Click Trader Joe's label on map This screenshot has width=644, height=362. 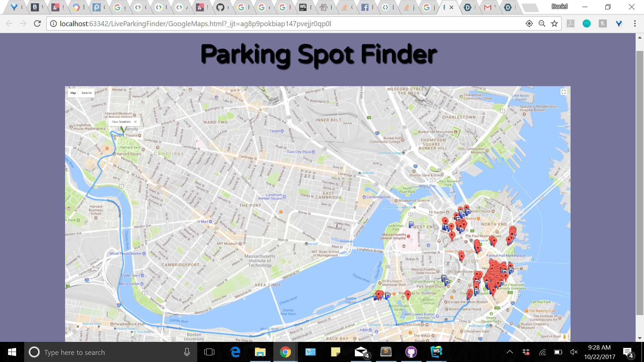click(132, 276)
